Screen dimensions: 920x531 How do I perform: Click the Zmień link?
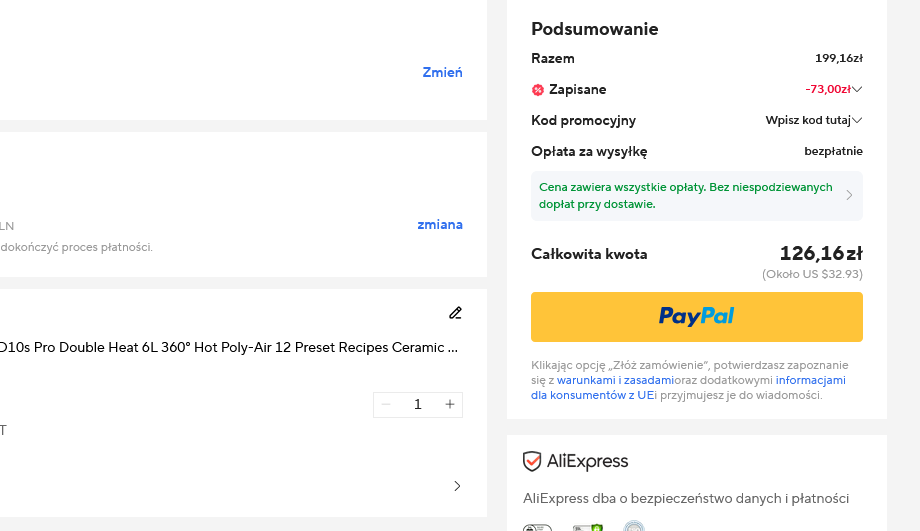click(442, 72)
